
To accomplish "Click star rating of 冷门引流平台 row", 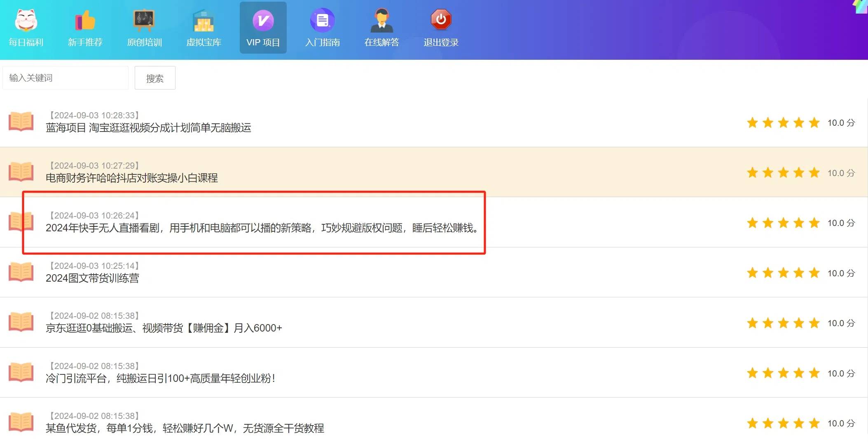I will tap(783, 373).
